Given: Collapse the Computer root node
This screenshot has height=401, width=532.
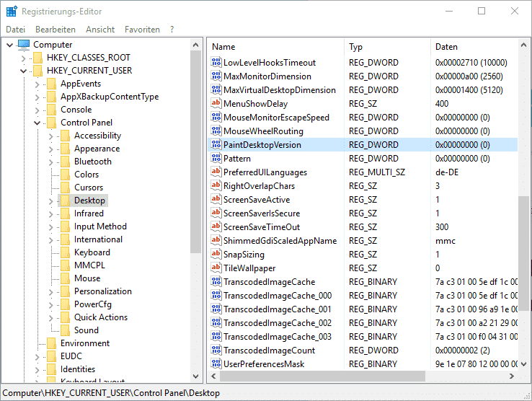Looking at the screenshot, I should tap(10, 45).
